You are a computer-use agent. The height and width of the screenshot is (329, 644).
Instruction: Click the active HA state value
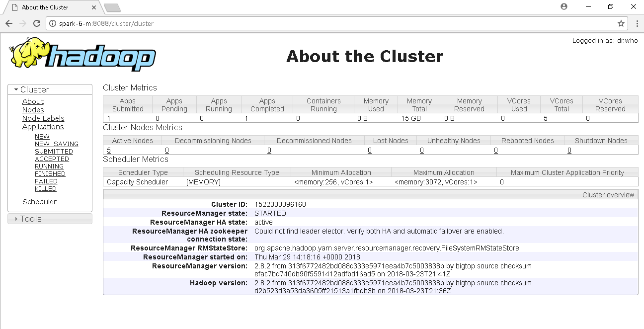[263, 222]
